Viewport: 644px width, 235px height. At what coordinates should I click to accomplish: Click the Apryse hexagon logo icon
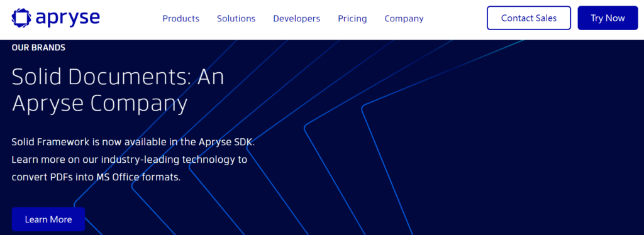tap(21, 18)
